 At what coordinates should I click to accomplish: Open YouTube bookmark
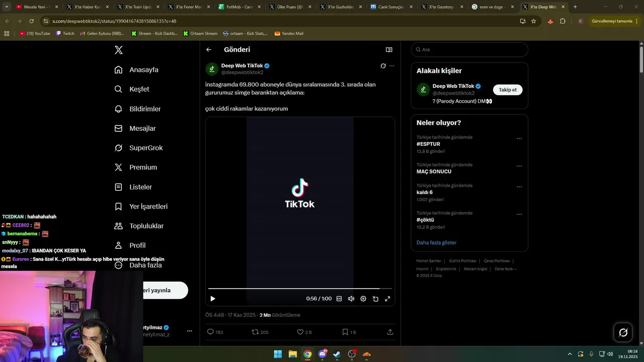pyautogui.click(x=35, y=34)
